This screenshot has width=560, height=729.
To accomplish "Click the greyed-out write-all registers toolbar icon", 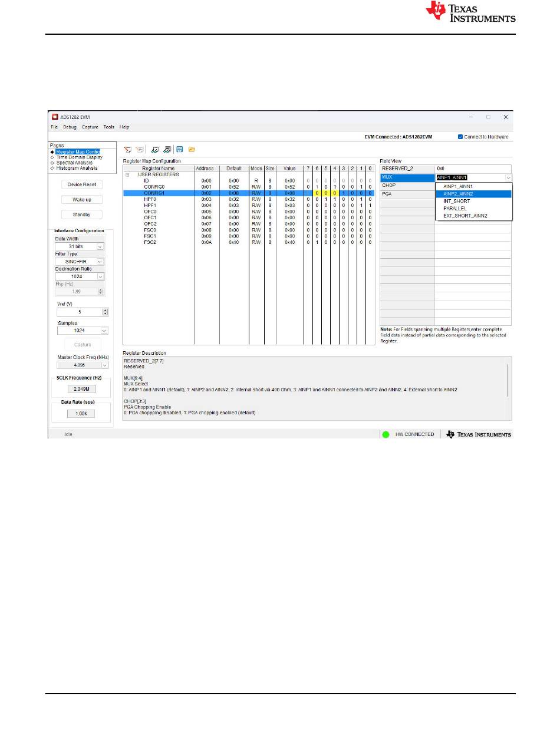I will pyautogui.click(x=140, y=150).
